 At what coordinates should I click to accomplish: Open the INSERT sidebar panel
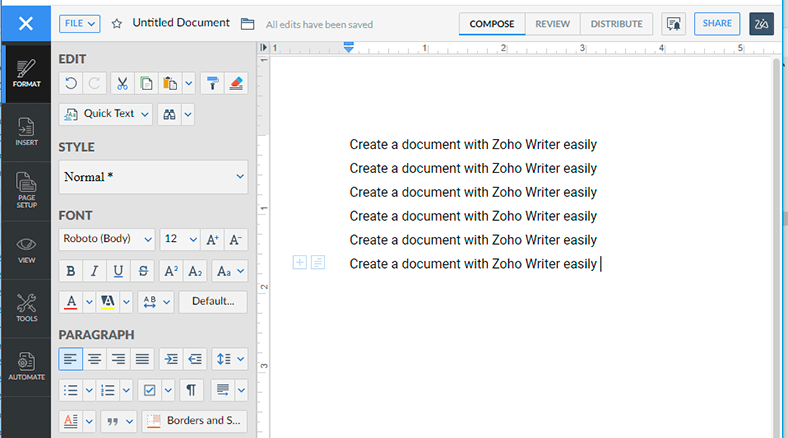(26, 132)
